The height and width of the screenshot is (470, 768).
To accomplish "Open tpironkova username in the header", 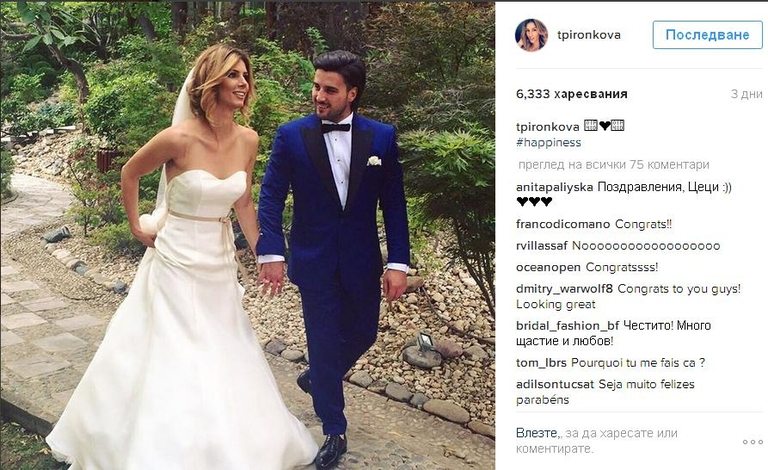I will [589, 35].
